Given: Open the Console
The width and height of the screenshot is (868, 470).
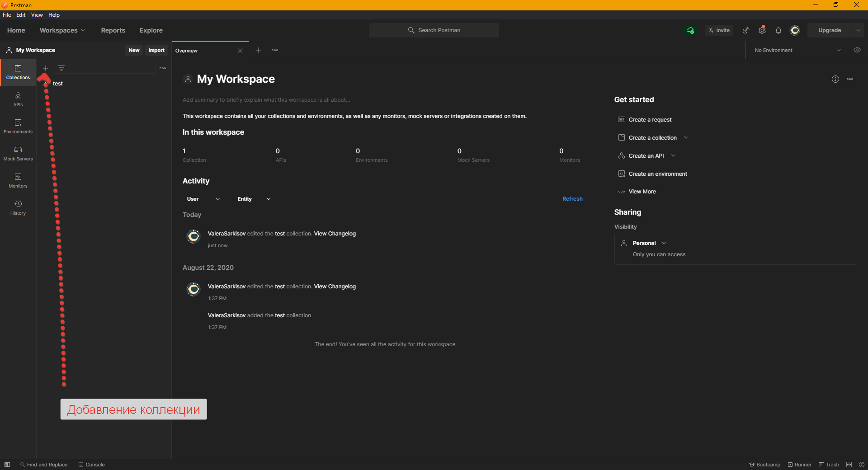Looking at the screenshot, I should tap(92, 465).
